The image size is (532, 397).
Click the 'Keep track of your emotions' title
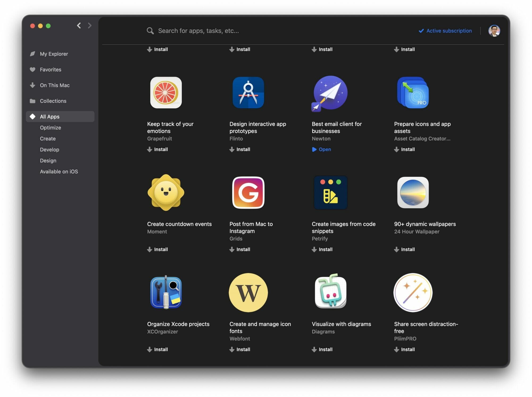click(170, 127)
